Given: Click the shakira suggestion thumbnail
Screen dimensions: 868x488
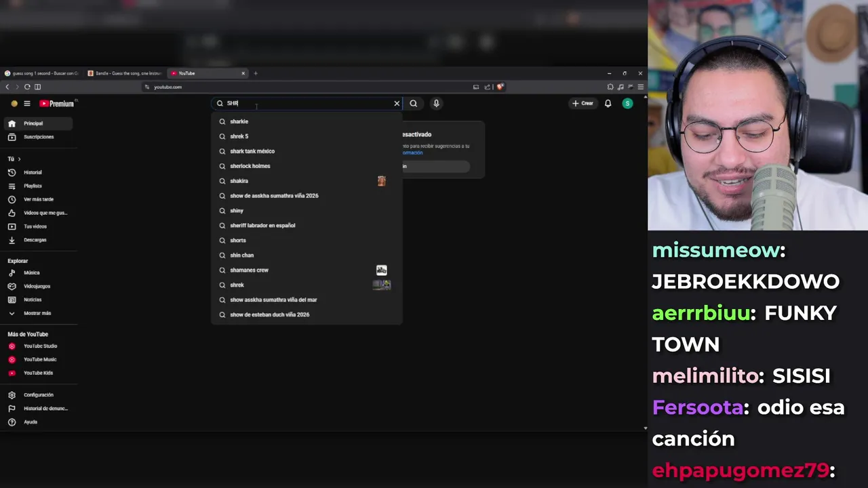Looking at the screenshot, I should (382, 181).
